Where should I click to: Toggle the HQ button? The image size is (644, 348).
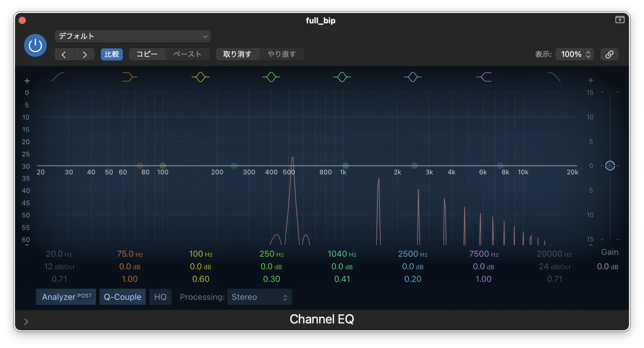[160, 297]
